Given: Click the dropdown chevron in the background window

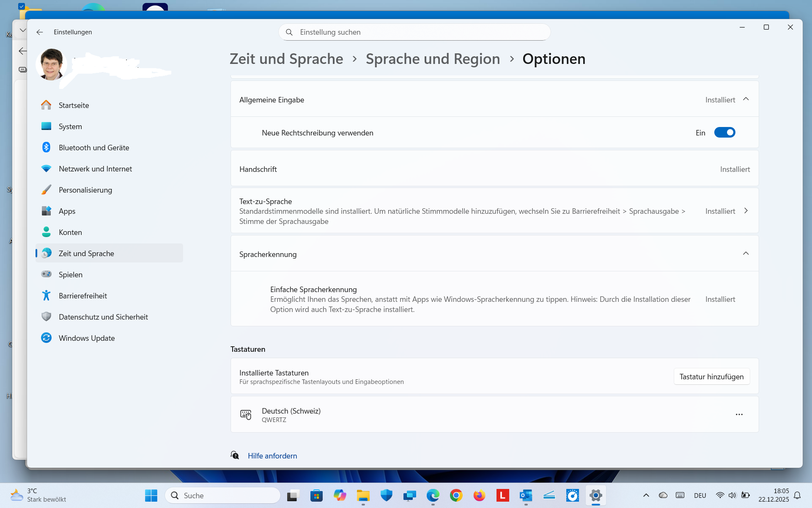Looking at the screenshot, I should coord(22,30).
